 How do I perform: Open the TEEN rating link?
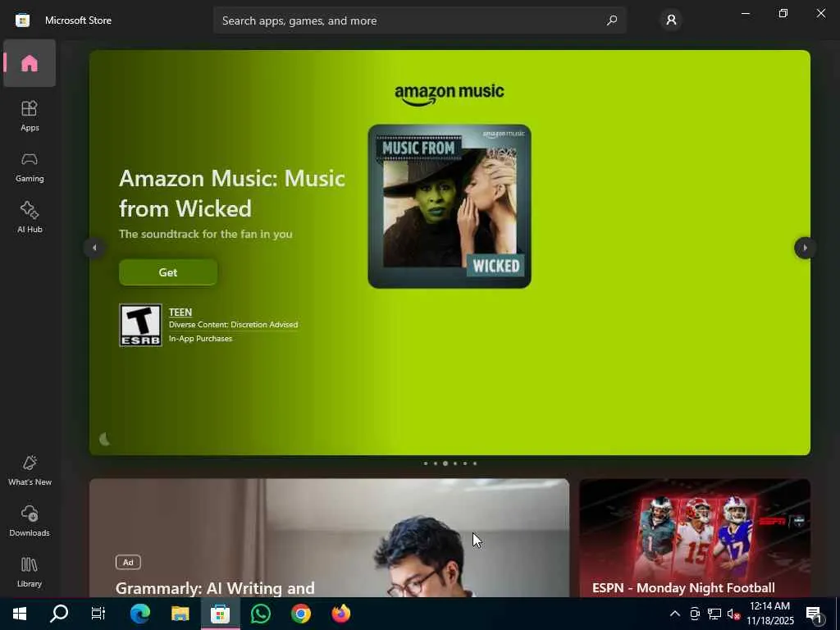(x=180, y=312)
